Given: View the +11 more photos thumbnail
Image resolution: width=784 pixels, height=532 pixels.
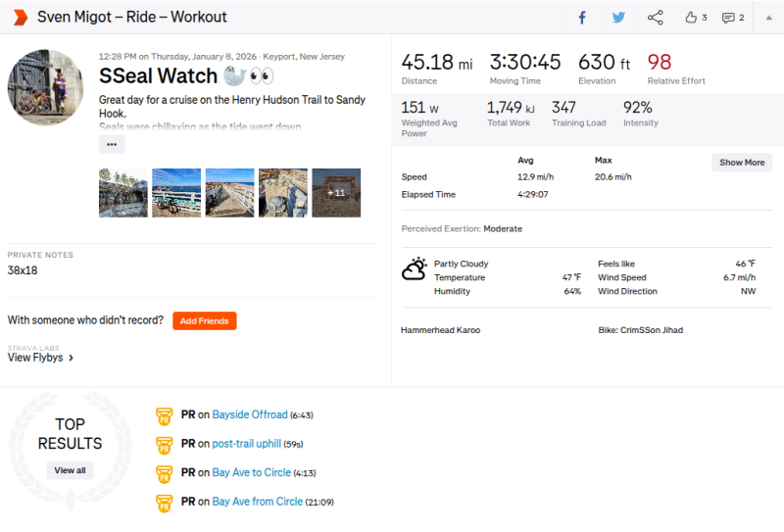Looking at the screenshot, I should [336, 192].
